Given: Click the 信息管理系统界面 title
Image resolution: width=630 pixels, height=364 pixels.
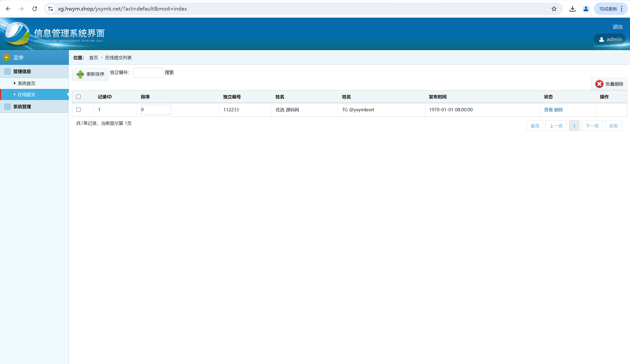Looking at the screenshot, I should click(x=69, y=33).
